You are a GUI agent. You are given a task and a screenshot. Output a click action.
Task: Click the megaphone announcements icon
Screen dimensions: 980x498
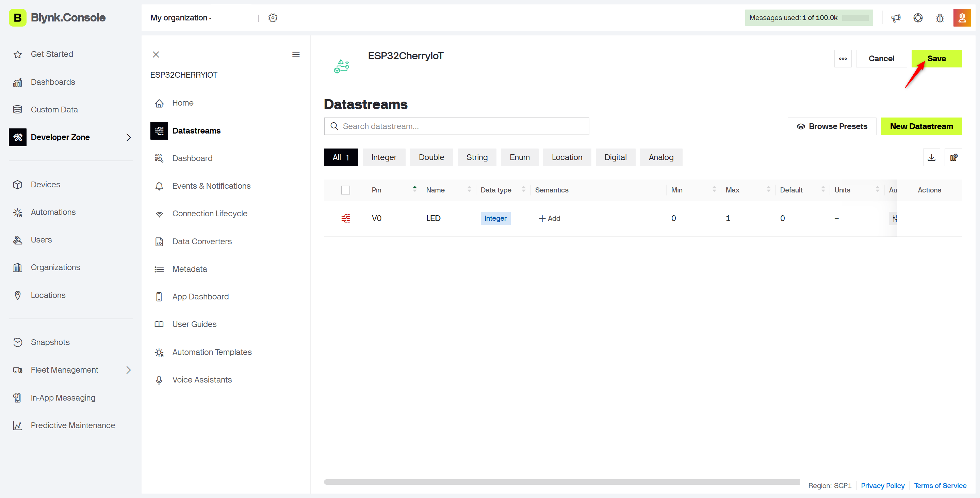(896, 18)
